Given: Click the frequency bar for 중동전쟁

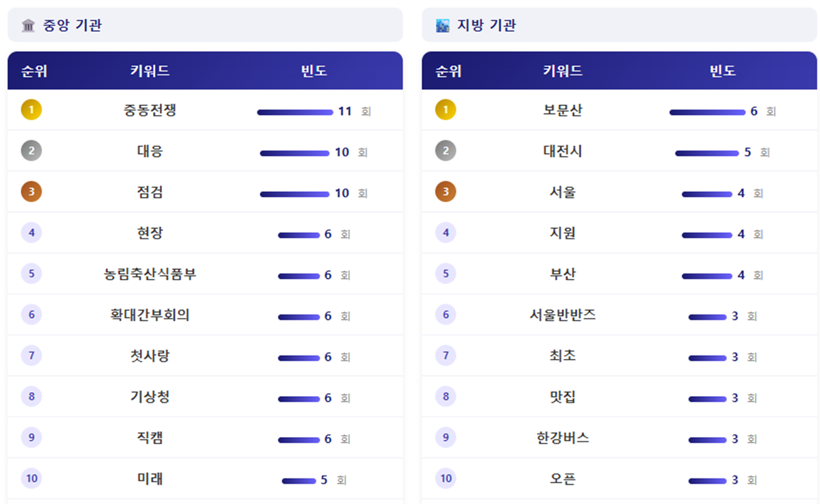Looking at the screenshot, I should pos(295,112).
